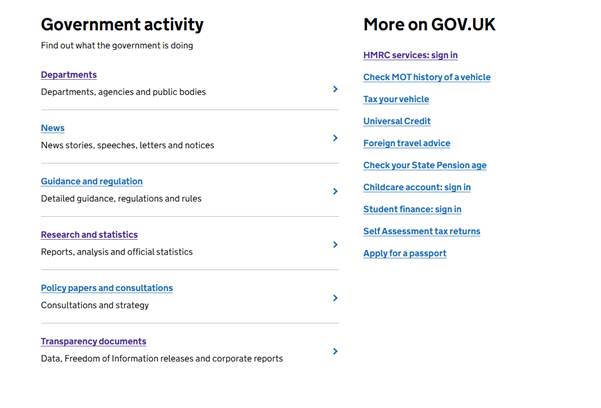Click the chevron arrow in the News row
The image size is (601, 408).
point(335,139)
